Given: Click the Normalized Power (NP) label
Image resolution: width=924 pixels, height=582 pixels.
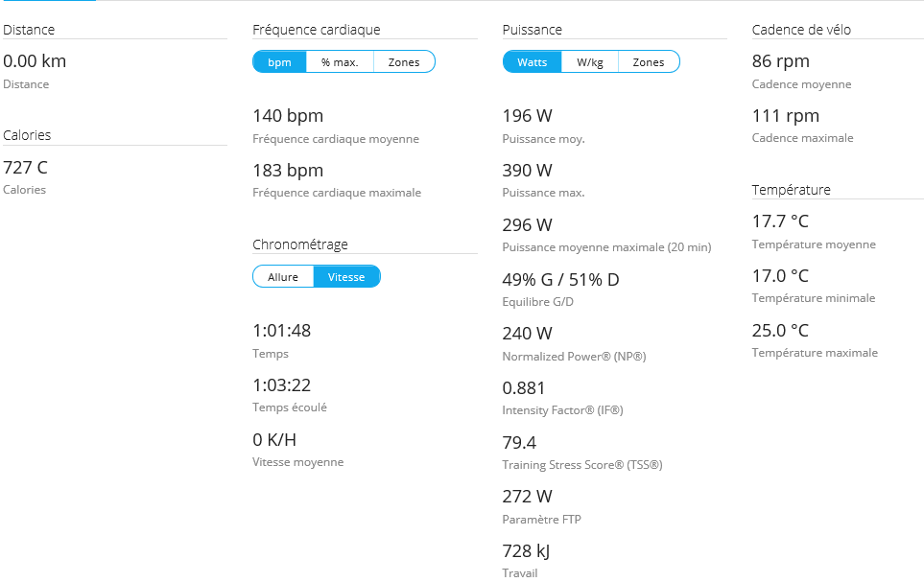Looking at the screenshot, I should coord(574,357).
